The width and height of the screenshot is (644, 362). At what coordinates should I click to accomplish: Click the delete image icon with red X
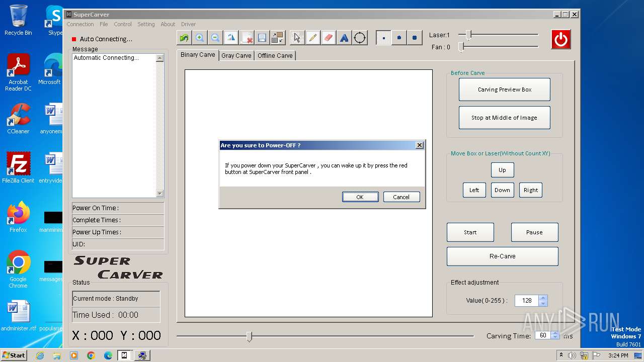point(247,38)
